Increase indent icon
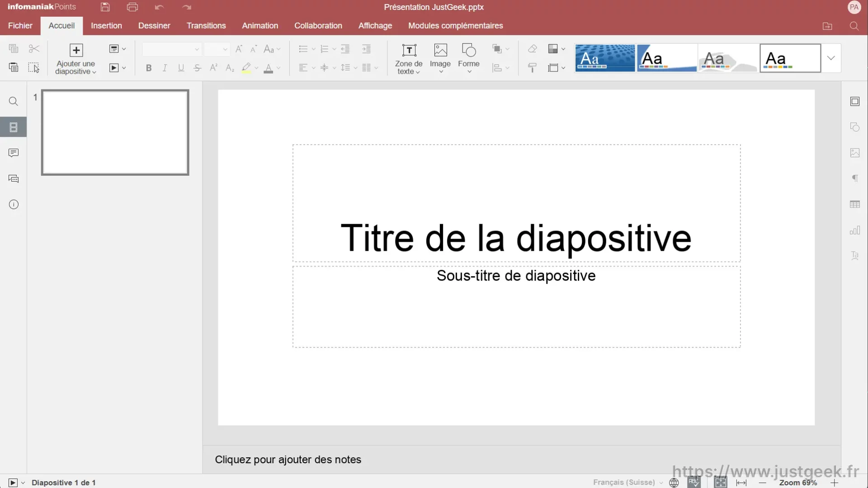The width and height of the screenshot is (868, 488). pyautogui.click(x=367, y=49)
